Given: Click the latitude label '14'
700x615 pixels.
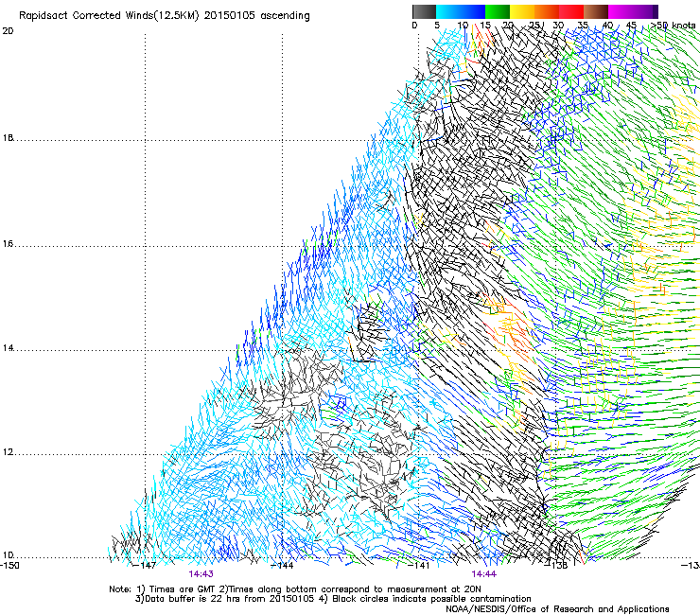Looking at the screenshot, I should 8,348.
